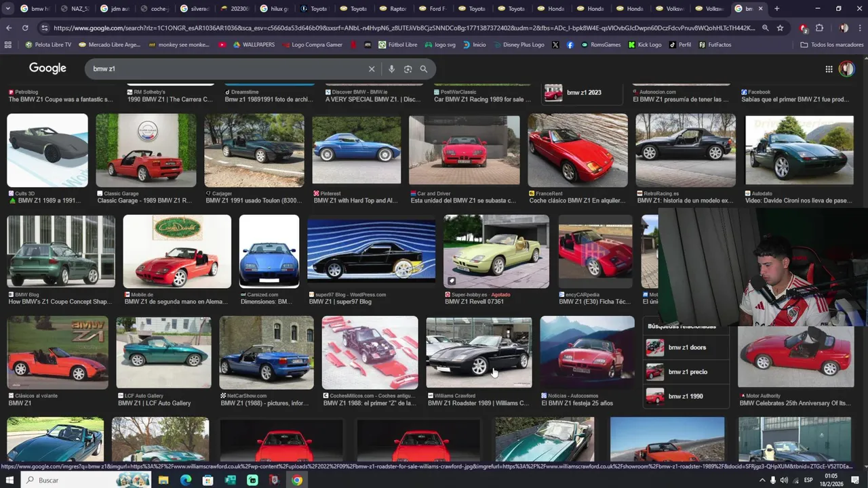Open the zoom magnifier in the address bar
Image resolution: width=868 pixels, height=488 pixels.
[x=765, y=28]
